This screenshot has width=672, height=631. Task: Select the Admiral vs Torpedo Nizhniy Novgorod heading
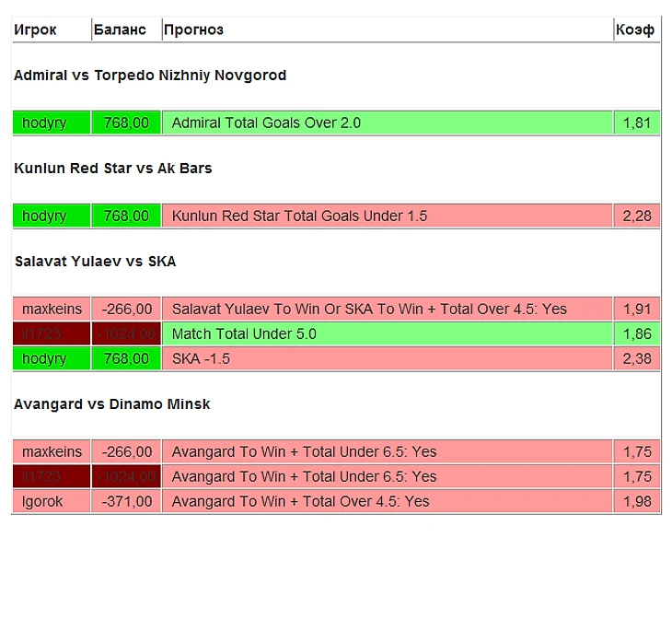click(x=150, y=76)
